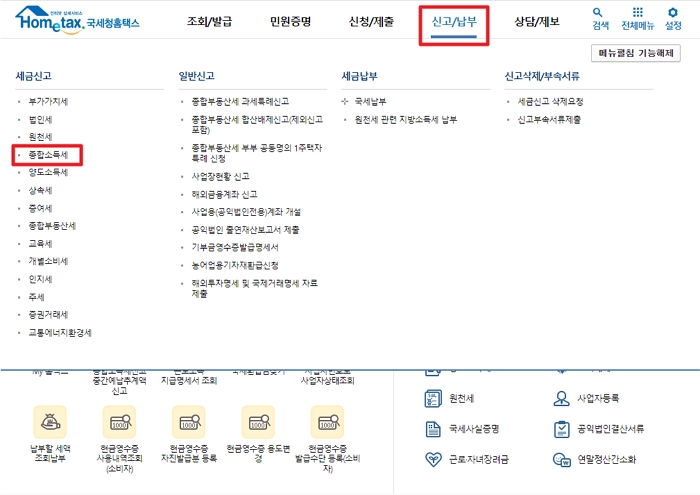Click the 세금신고 column heading
Image resolution: width=700 pixels, height=495 pixels.
point(33,76)
